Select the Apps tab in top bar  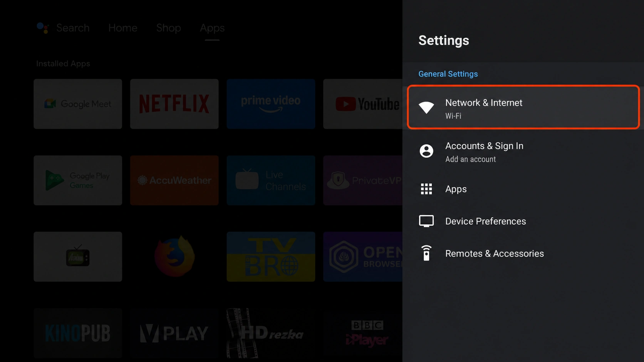pos(212,28)
